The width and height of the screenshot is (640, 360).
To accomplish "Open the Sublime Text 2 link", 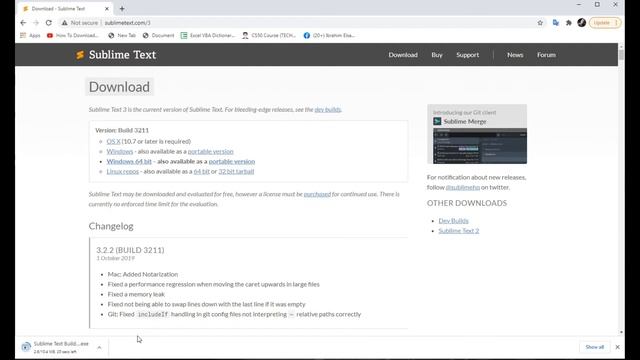I will point(459,231).
